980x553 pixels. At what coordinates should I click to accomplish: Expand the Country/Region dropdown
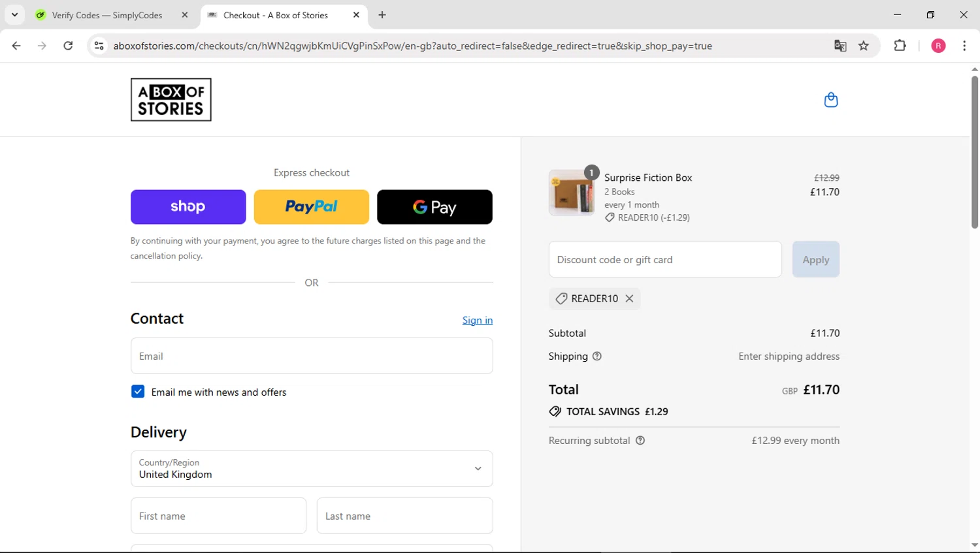coord(312,469)
